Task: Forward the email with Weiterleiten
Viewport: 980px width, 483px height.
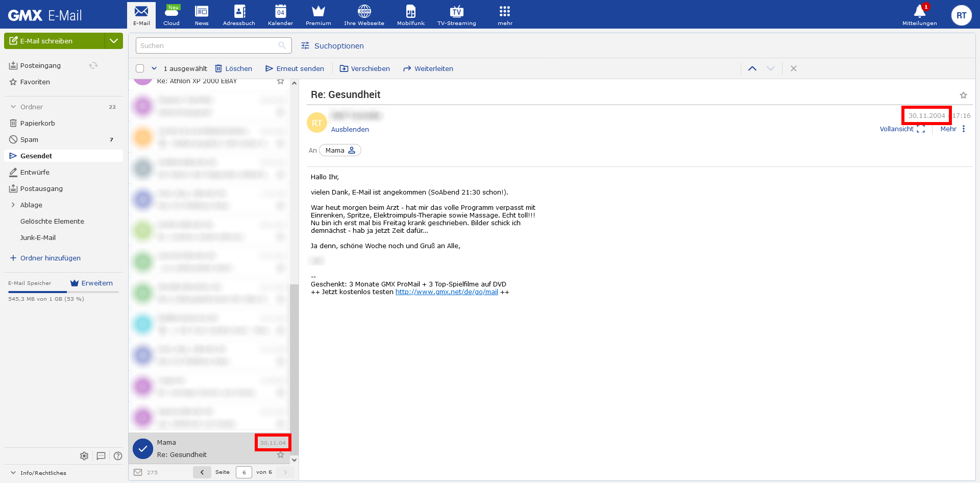Action: click(x=428, y=68)
